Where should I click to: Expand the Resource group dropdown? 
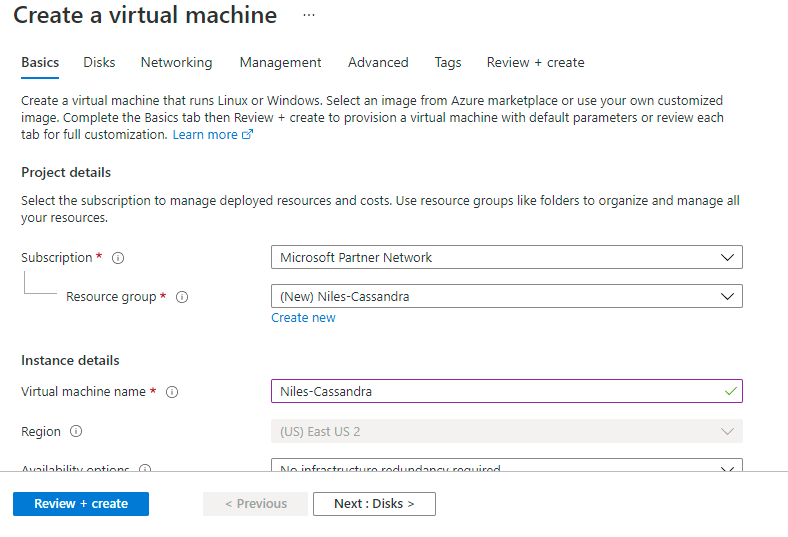(x=506, y=297)
